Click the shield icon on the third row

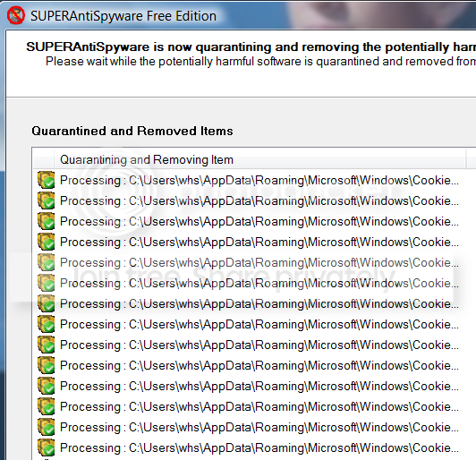coord(47,221)
